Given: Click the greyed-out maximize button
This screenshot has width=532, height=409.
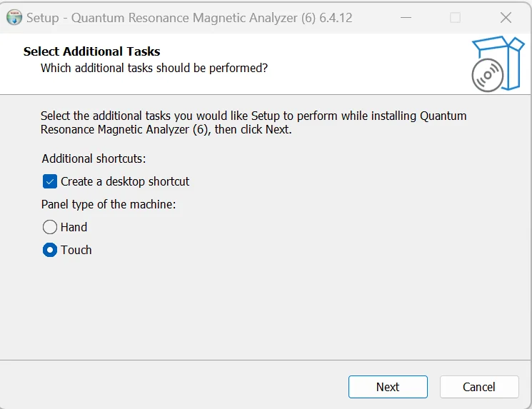Looking at the screenshot, I should click(x=456, y=18).
